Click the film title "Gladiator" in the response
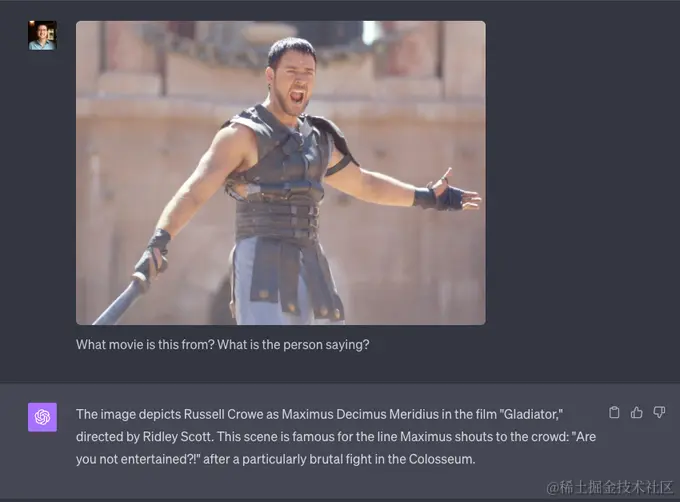 point(531,414)
